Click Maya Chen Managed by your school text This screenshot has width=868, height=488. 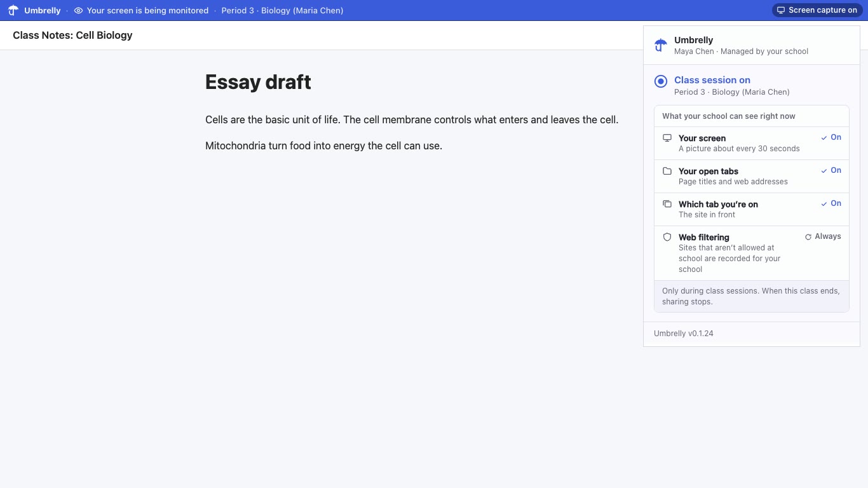coord(741,51)
